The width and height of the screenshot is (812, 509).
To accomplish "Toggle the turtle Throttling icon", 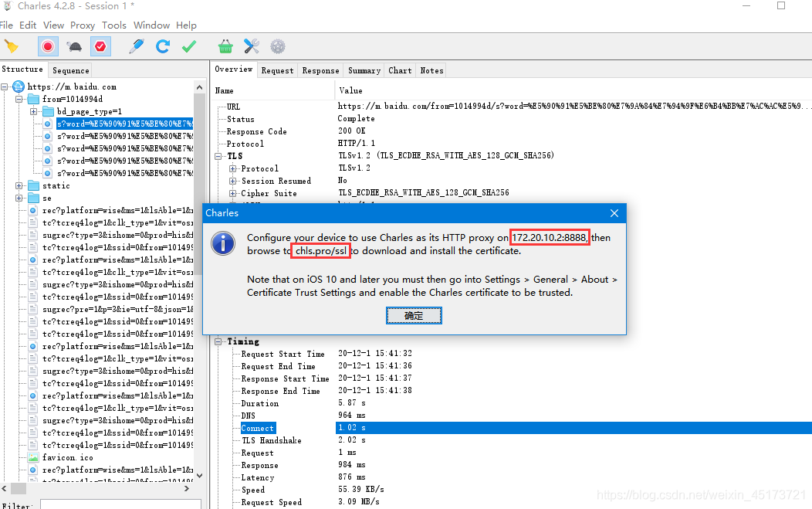I will pyautogui.click(x=75, y=46).
